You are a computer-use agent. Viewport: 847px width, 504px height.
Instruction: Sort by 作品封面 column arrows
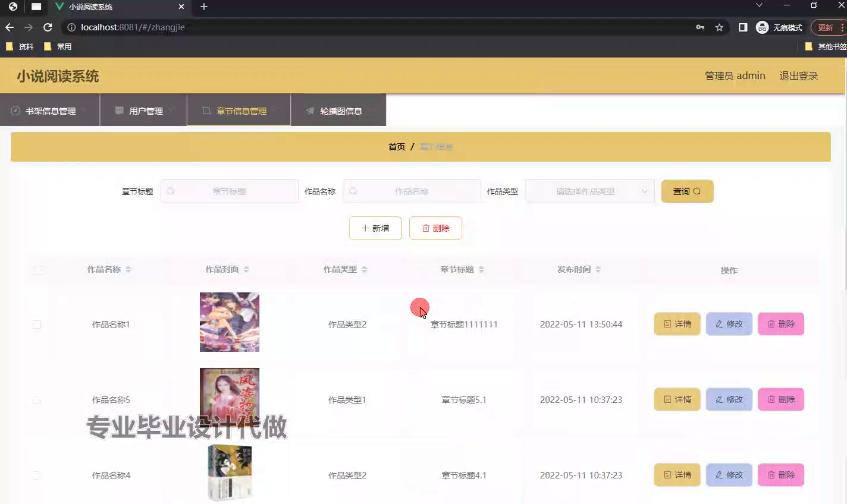click(246, 270)
